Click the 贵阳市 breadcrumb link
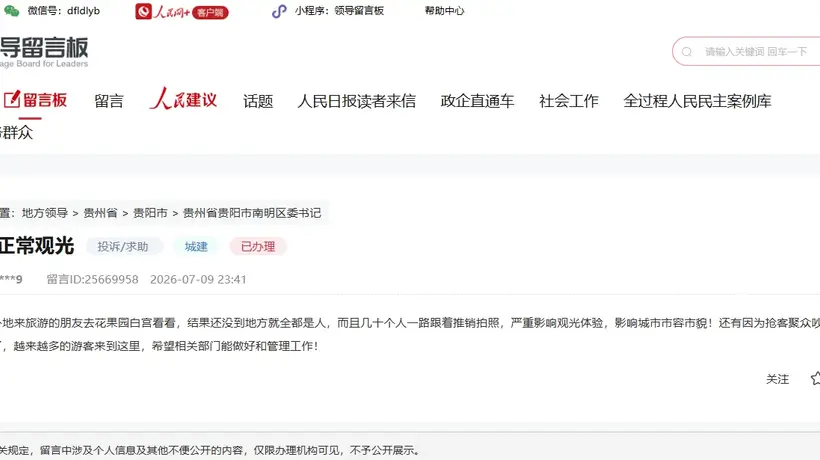The width and height of the screenshot is (820, 460). [x=150, y=213]
